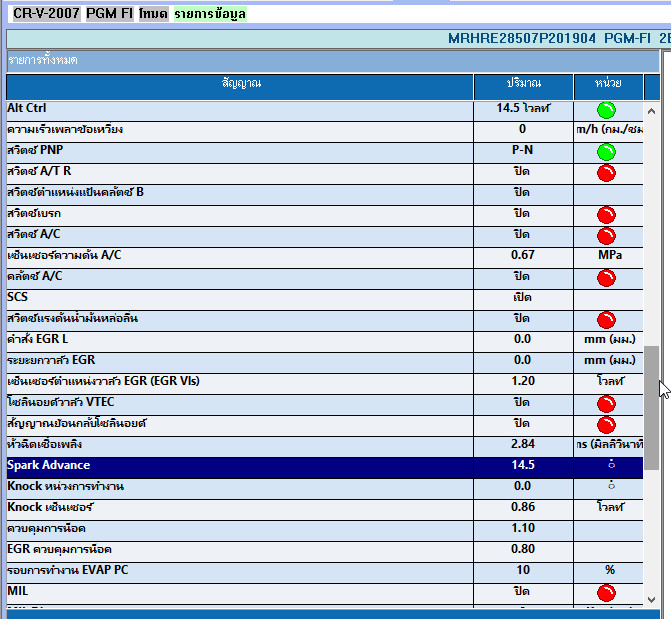
Task: Click the red indicator for สวิตช์เบรก
Action: coord(606,215)
